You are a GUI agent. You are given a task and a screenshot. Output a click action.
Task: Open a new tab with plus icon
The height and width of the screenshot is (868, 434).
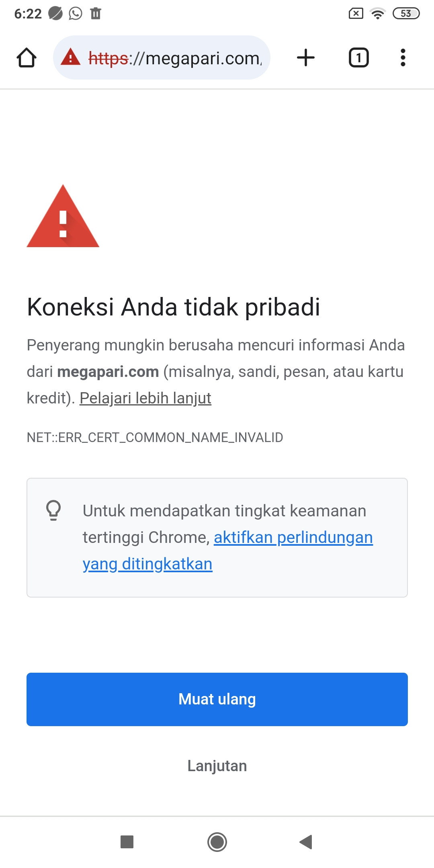pos(305,57)
